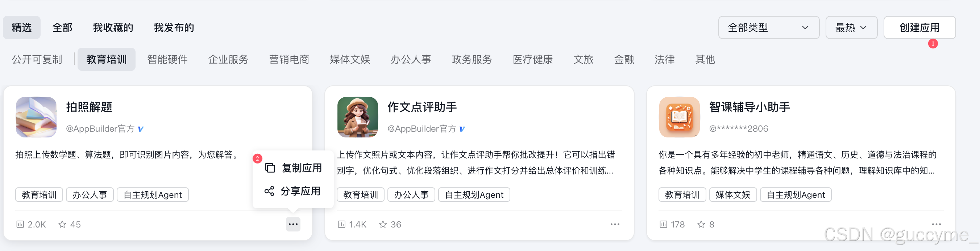This screenshot has height=251, width=980.
Task: Switch to the 我收藏的 tab
Action: 113,27
